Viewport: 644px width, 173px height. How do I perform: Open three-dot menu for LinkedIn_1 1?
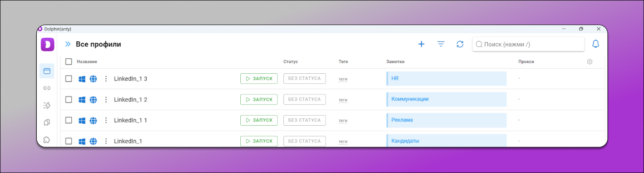[106, 120]
